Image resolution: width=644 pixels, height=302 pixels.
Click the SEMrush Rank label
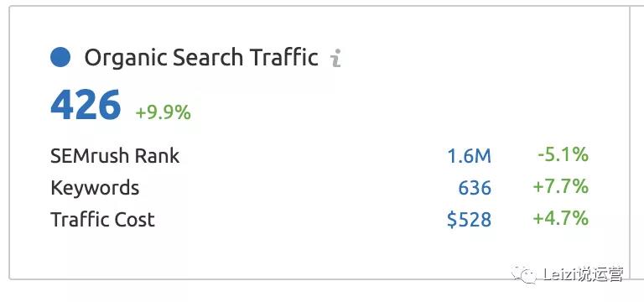pos(115,156)
